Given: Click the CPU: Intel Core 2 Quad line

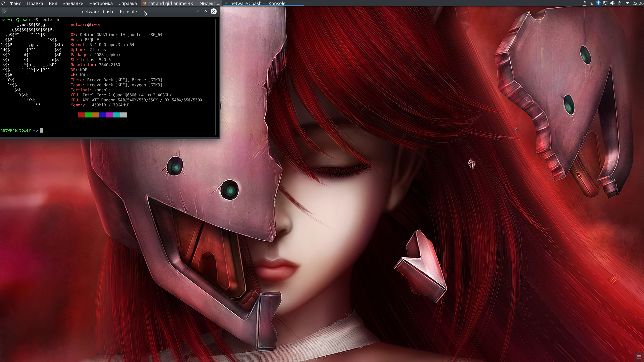Looking at the screenshot, I should click(x=121, y=95).
